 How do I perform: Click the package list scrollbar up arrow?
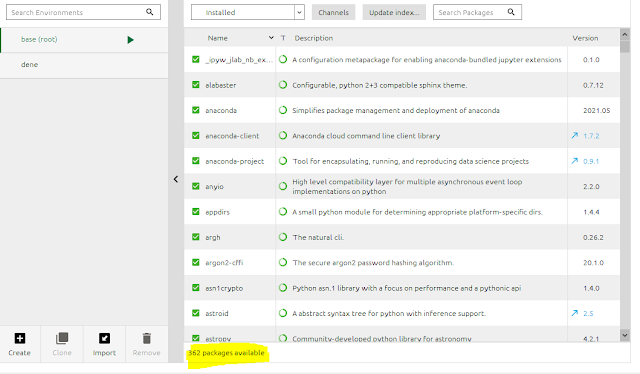[624, 34]
